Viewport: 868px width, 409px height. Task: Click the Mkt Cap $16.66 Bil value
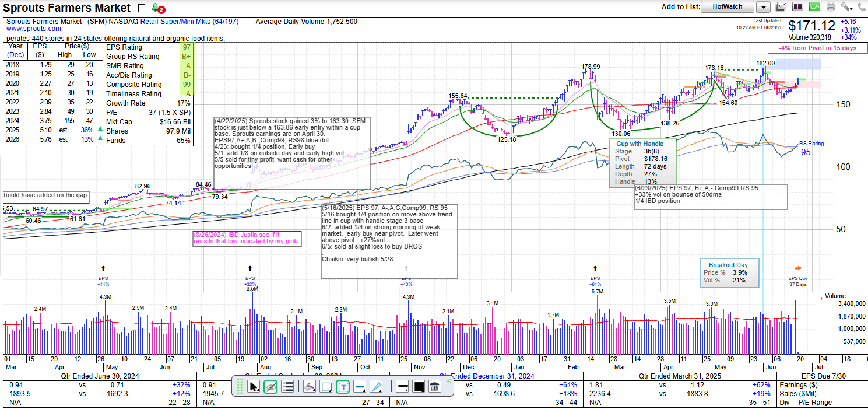[175, 122]
